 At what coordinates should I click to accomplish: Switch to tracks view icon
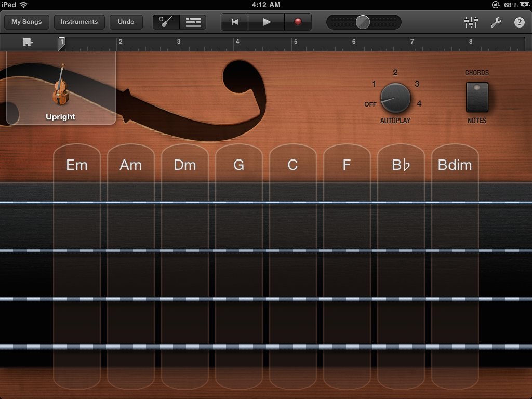click(x=193, y=22)
